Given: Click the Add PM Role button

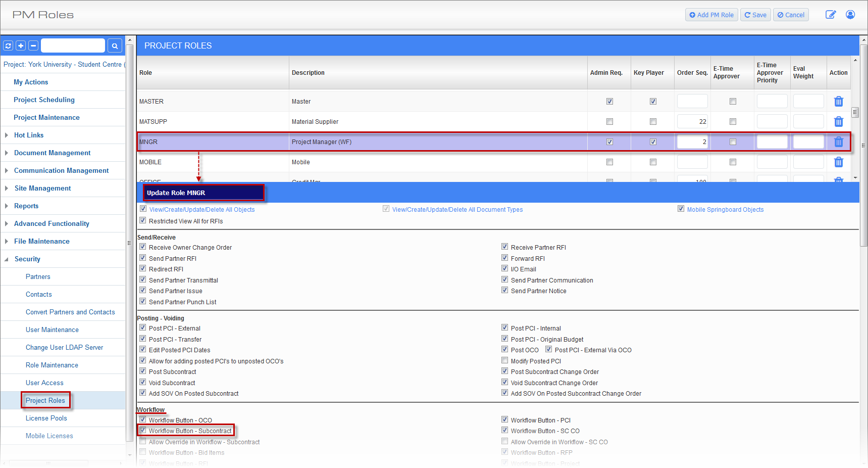Looking at the screenshot, I should pyautogui.click(x=711, y=15).
